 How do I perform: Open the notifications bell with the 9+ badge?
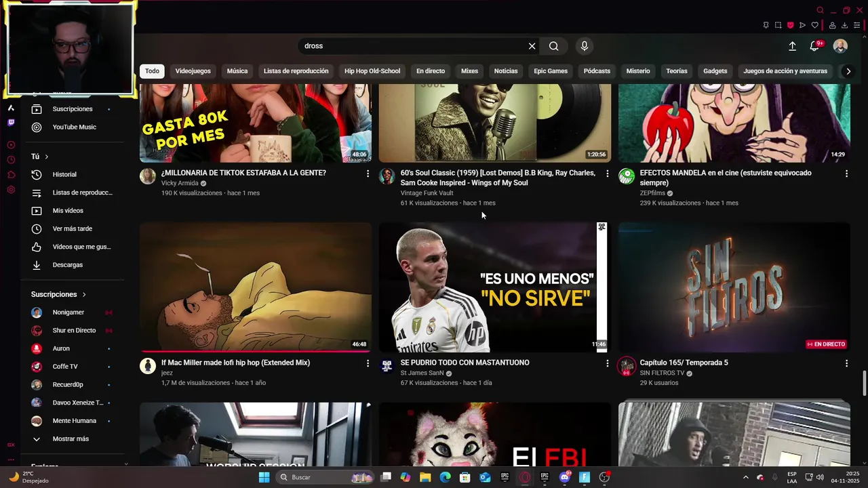[x=814, y=46]
